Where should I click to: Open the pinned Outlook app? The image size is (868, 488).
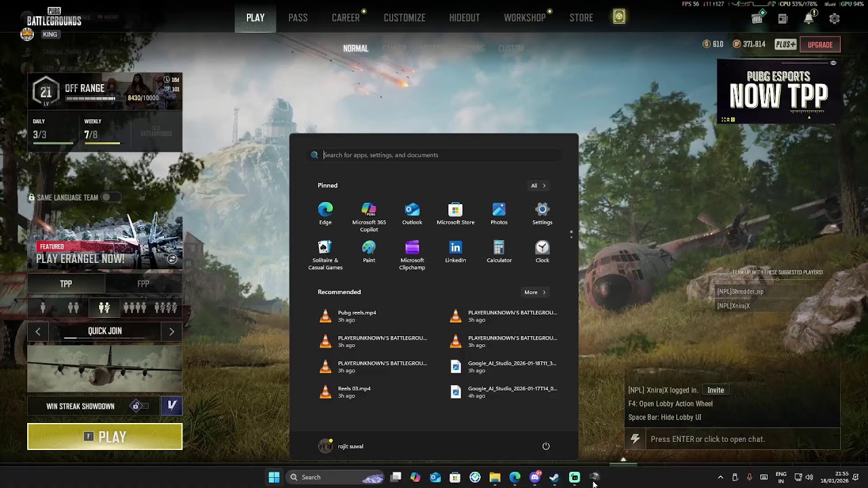[412, 213]
